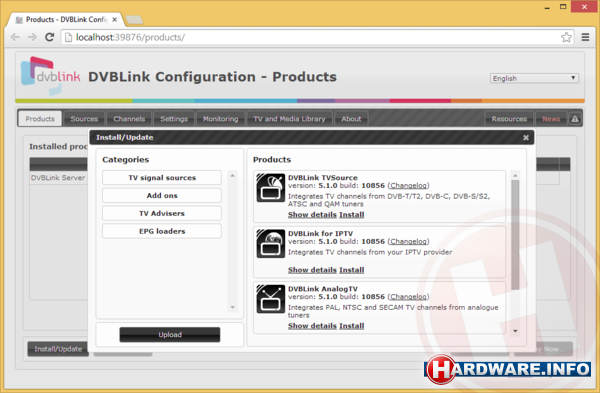Open the Changelog link for DVBLink AnalogTV
Image resolution: width=600 pixels, height=393 pixels.
point(408,297)
